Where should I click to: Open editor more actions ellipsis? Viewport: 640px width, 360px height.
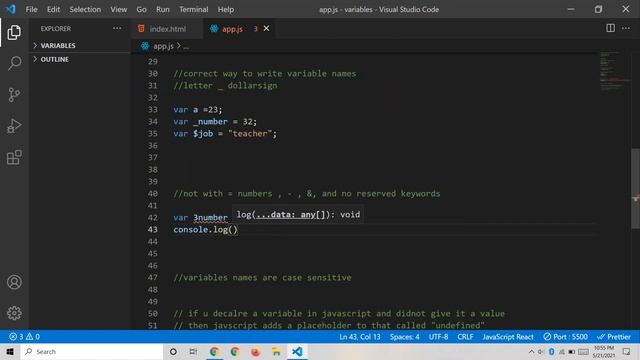coord(626,28)
